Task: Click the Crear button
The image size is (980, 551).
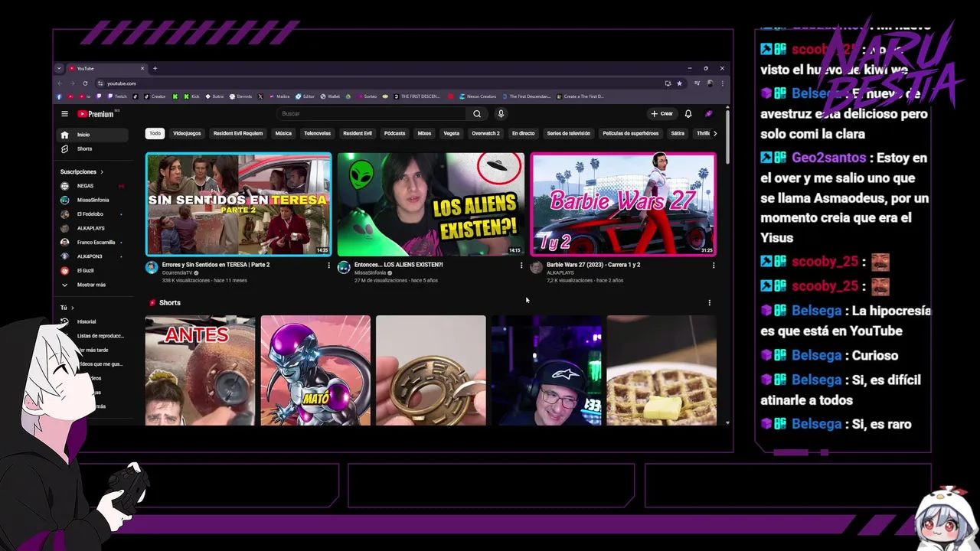Action: (662, 114)
